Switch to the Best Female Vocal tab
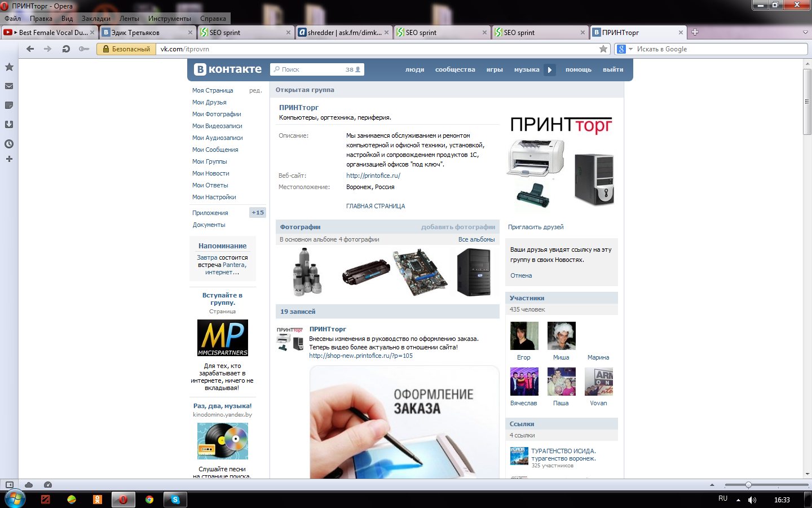 click(x=49, y=32)
